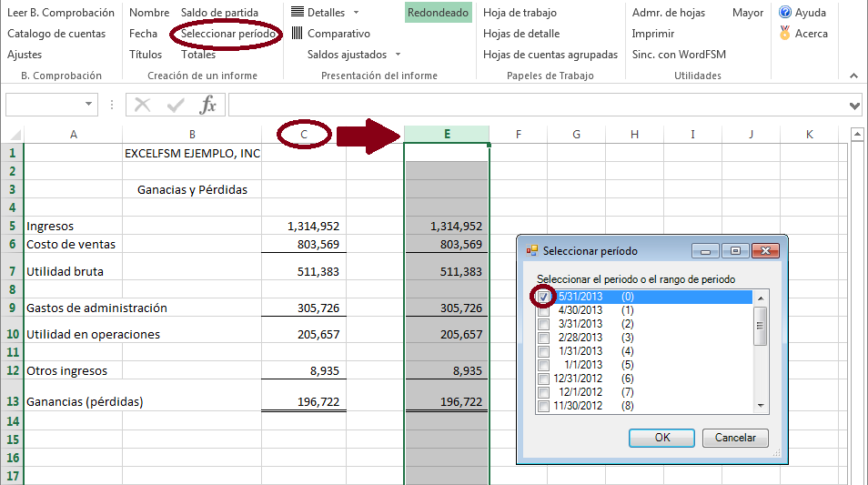Click the Títulos ribbon command
Viewport: 868px width, 485px height.
146,55
